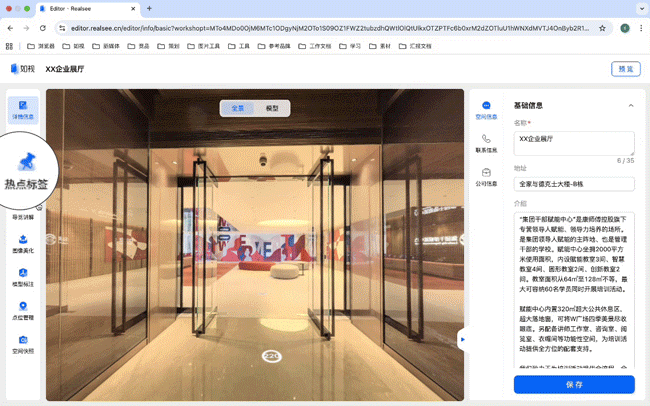View site information icon in address bar
Image resolution: width=650 pixels, height=406 pixels.
[x=62, y=28]
